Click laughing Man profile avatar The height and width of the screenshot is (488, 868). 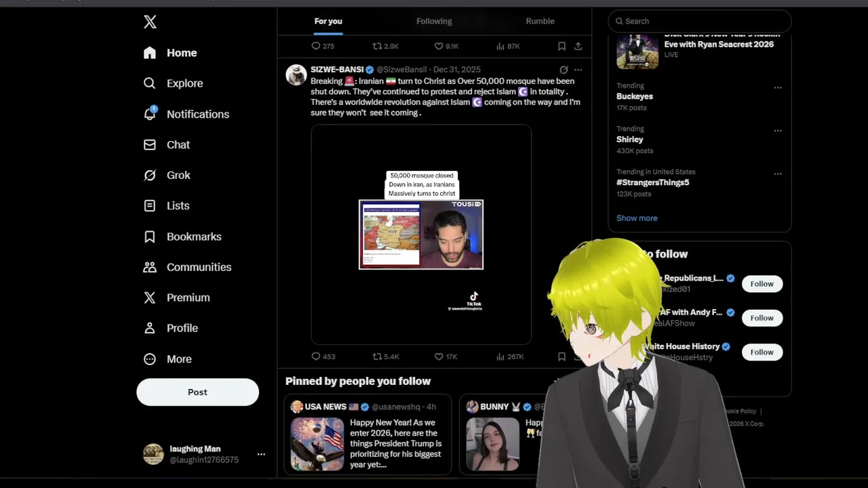click(x=153, y=454)
